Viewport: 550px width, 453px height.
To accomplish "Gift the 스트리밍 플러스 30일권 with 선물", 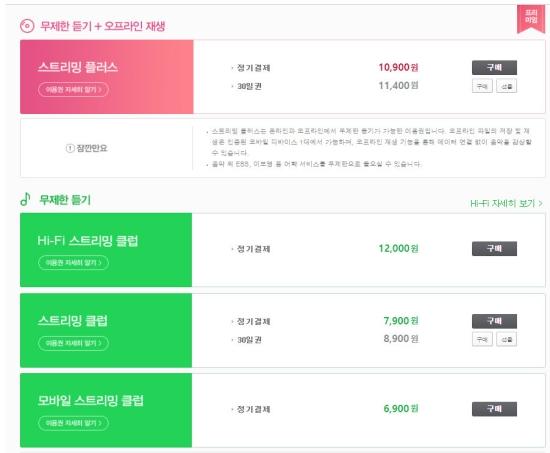I will (x=507, y=86).
